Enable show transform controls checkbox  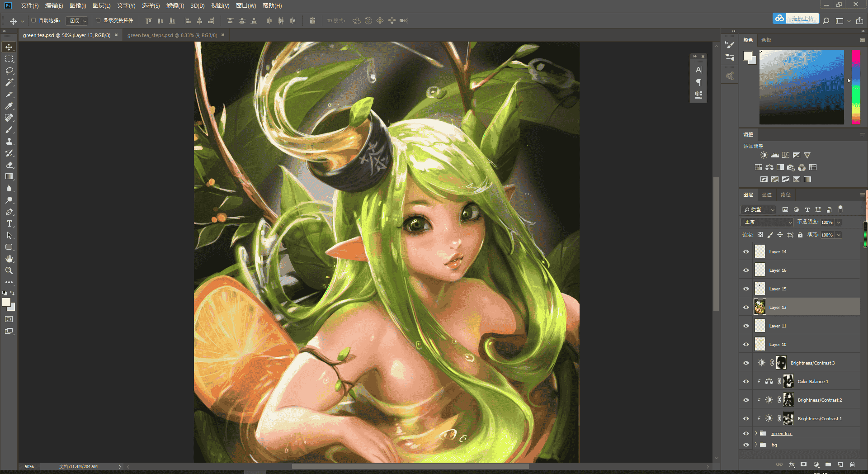[98, 20]
